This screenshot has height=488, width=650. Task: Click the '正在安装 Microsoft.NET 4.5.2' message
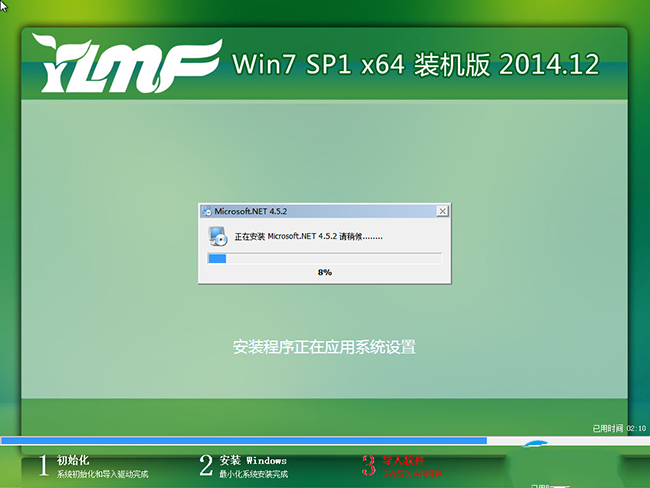click(x=308, y=238)
